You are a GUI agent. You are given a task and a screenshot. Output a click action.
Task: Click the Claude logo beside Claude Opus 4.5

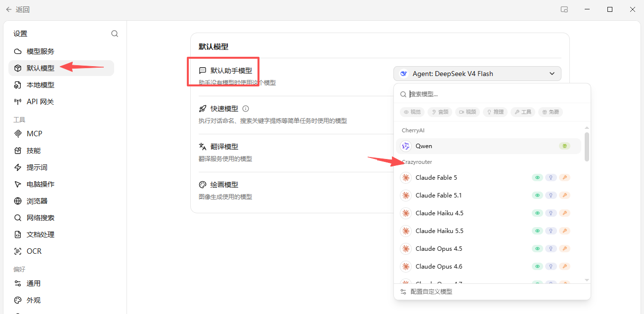click(x=406, y=249)
